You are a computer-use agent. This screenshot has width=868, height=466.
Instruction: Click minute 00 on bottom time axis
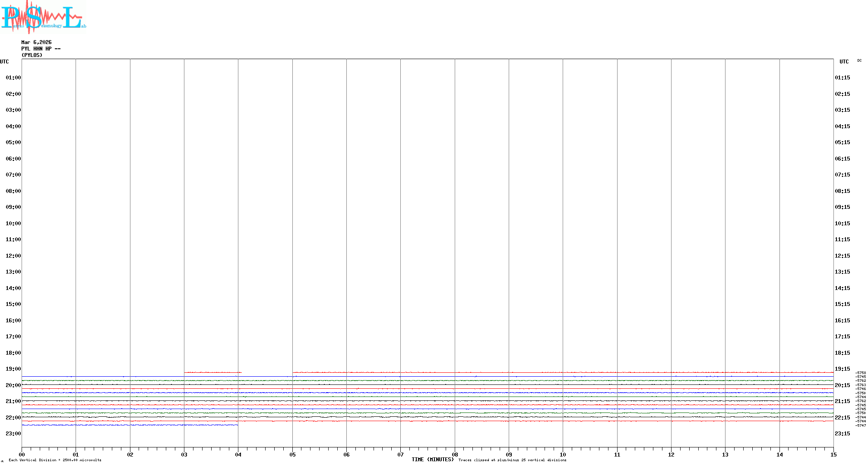tap(22, 454)
